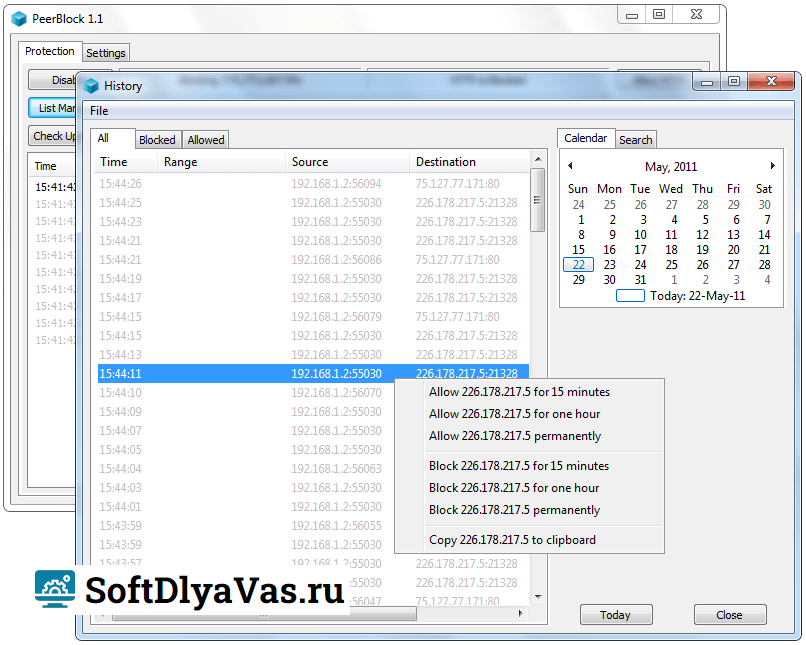The image size is (806, 645).
Task: Open the File menu
Action: 99,111
